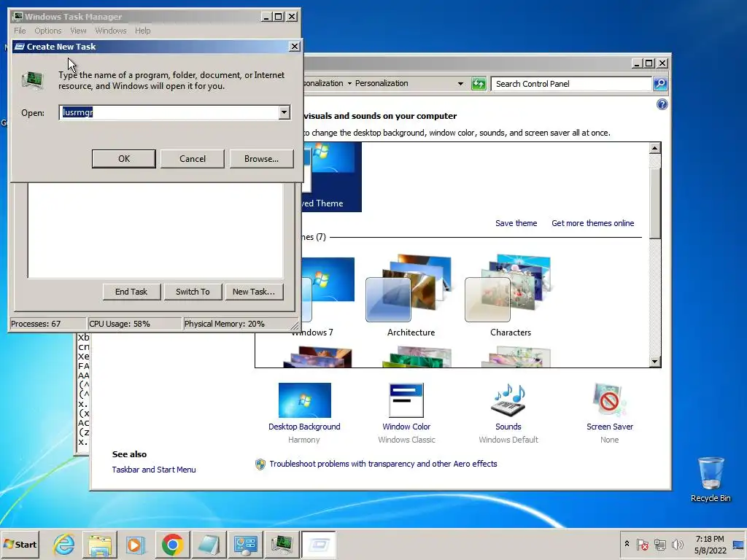The image size is (747, 560).
Task: Open address bar history dropdown in Control Panel
Action: click(x=460, y=84)
